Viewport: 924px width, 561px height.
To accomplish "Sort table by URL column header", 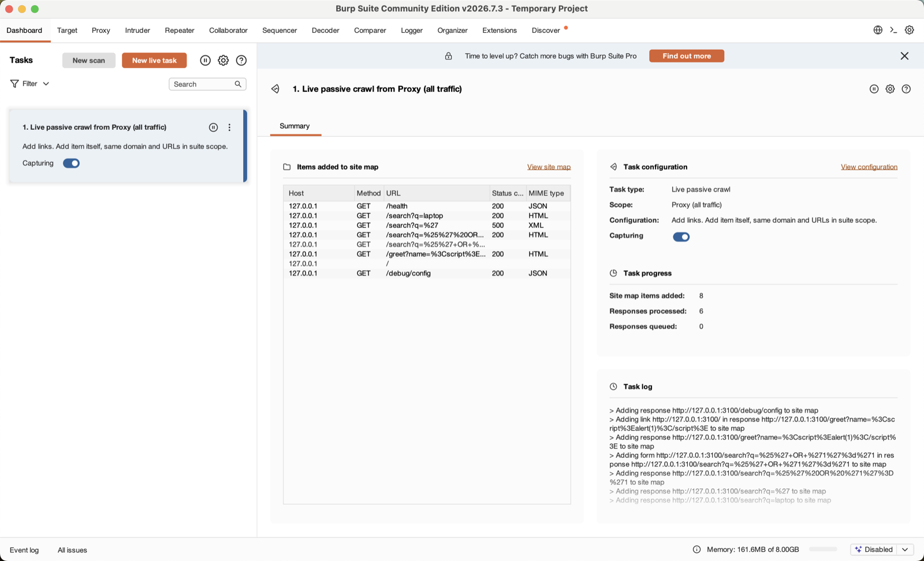I will click(436, 193).
